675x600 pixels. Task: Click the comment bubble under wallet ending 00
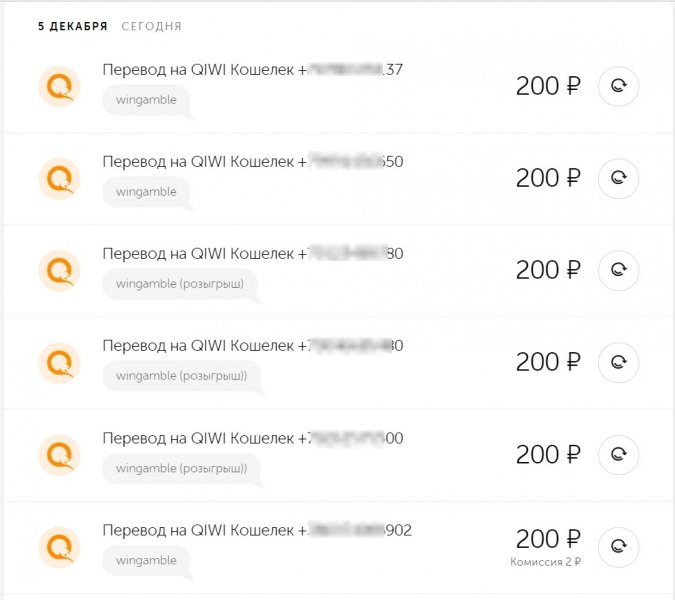(180, 468)
